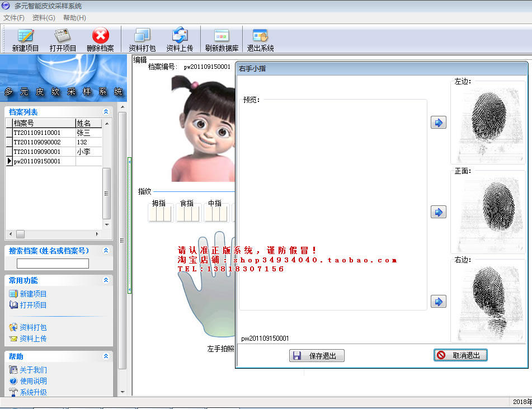Image resolution: width=532 pixels, height=409 pixels.
Task: Click the search archive input field
Action: (53, 264)
